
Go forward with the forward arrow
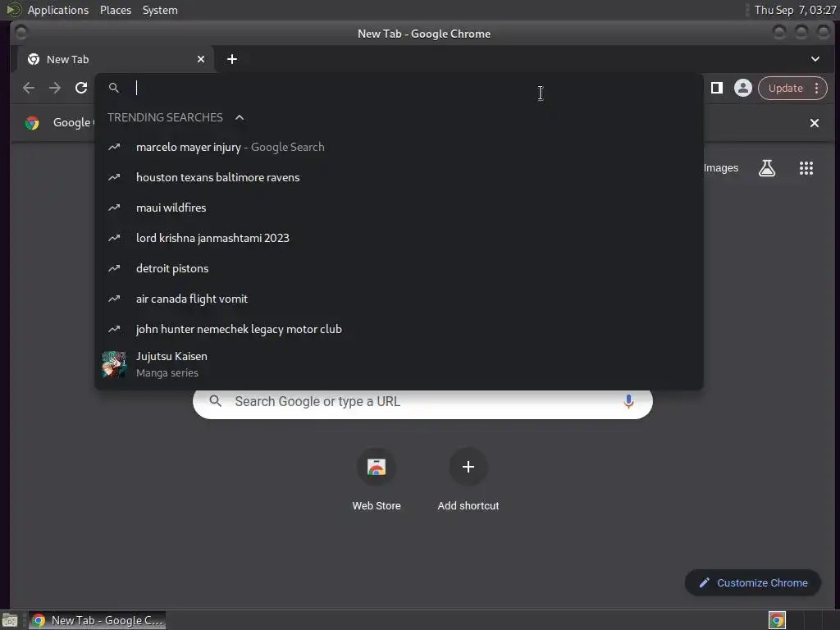coord(55,88)
